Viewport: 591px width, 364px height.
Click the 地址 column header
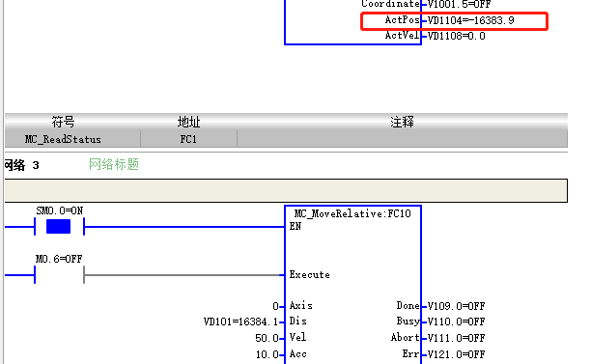tap(188, 122)
